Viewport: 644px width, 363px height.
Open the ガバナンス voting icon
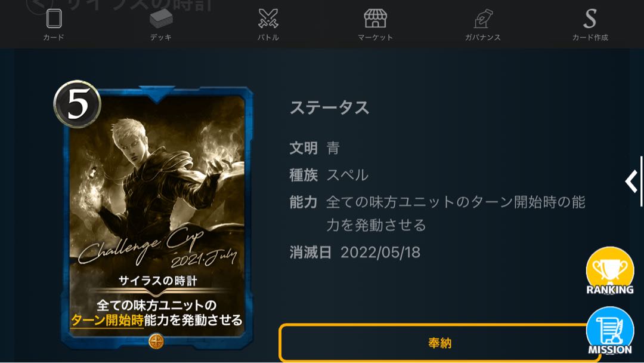point(483,19)
